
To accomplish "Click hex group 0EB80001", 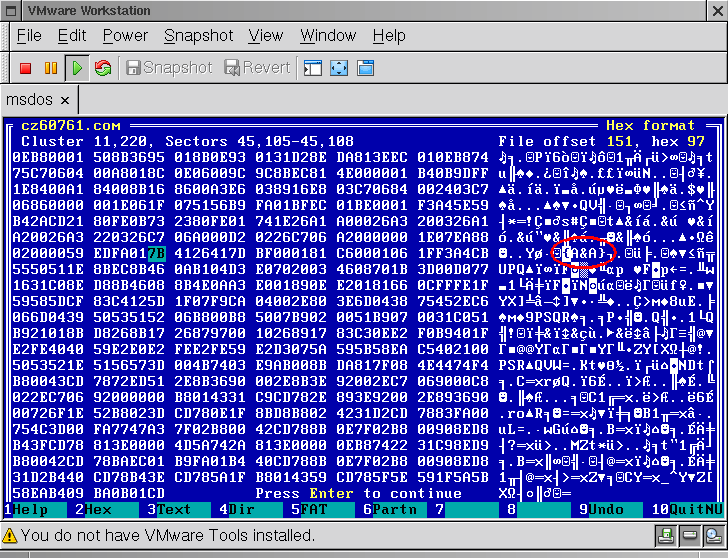I will coord(48,157).
